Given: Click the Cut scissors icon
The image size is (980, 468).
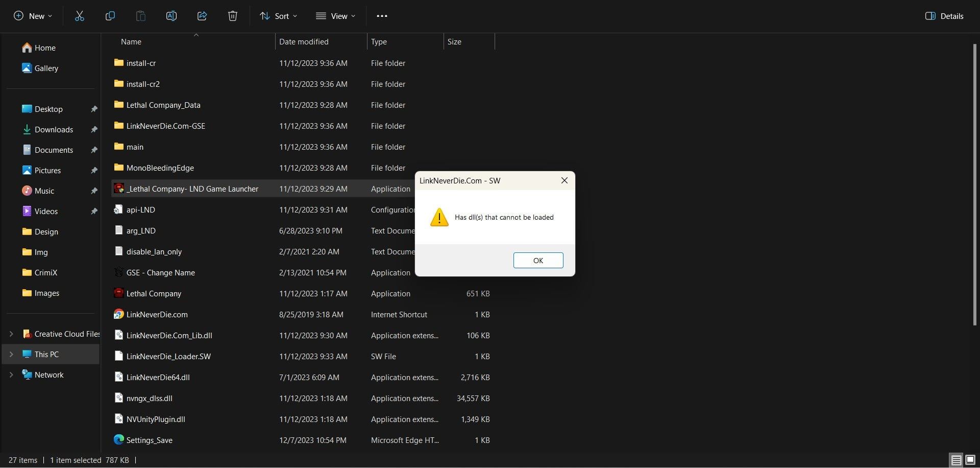Looking at the screenshot, I should (x=79, y=16).
